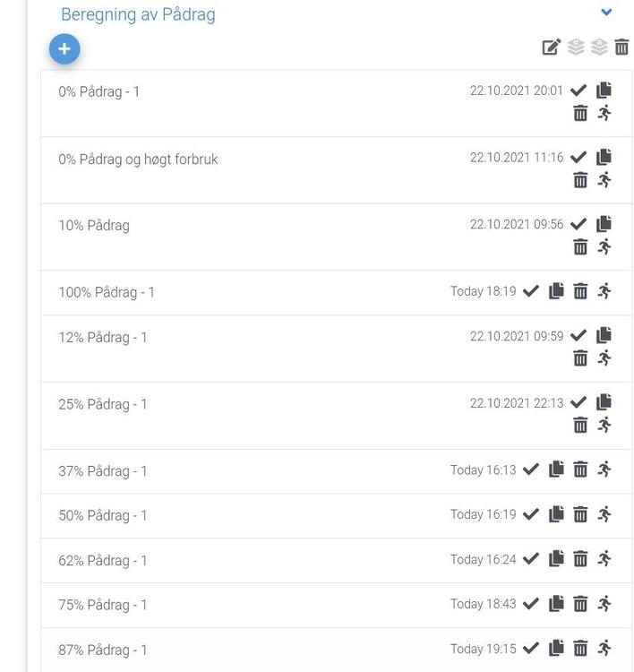Click the second layers icon in toolbar
The image size is (634, 672).
(599, 47)
